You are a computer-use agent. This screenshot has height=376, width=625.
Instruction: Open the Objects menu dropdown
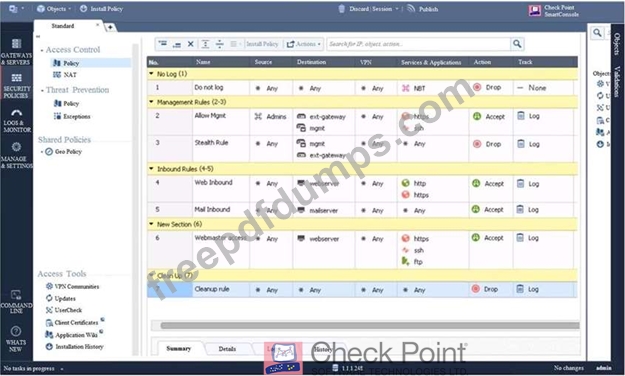tap(53, 8)
